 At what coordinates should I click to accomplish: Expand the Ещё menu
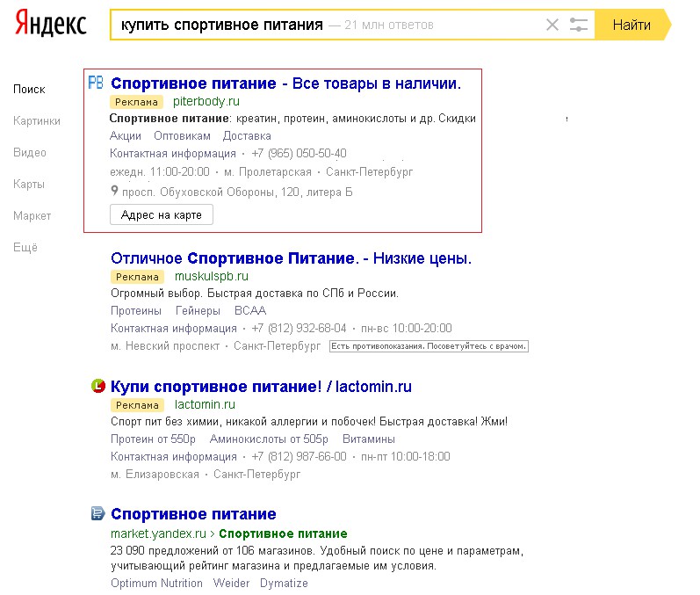tap(25, 248)
